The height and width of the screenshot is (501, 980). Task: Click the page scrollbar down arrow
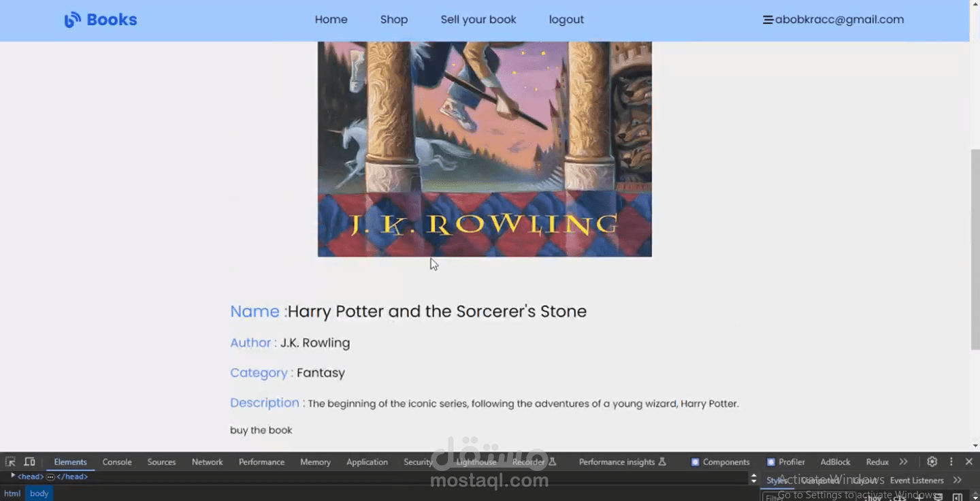975,446
